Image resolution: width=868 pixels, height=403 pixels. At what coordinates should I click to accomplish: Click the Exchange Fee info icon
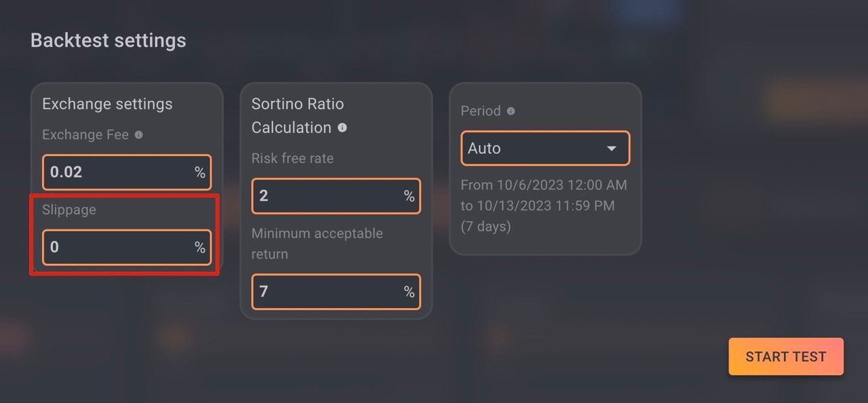pos(139,135)
